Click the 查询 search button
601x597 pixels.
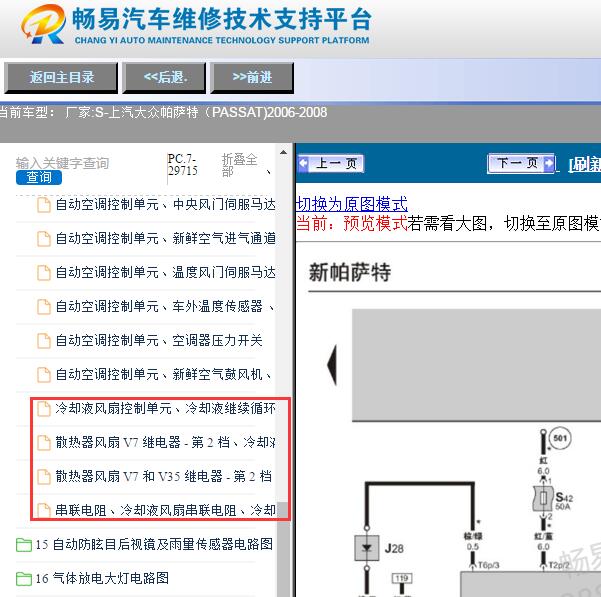(x=39, y=177)
